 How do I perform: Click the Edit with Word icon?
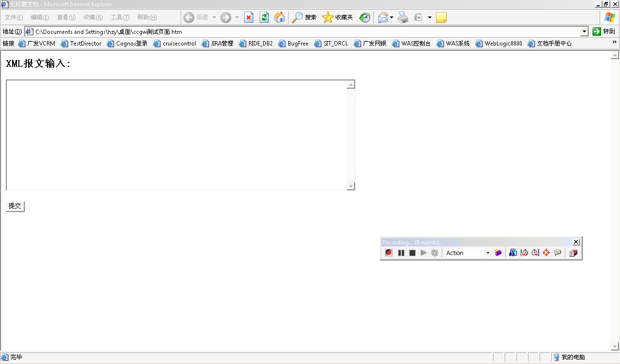[418, 18]
